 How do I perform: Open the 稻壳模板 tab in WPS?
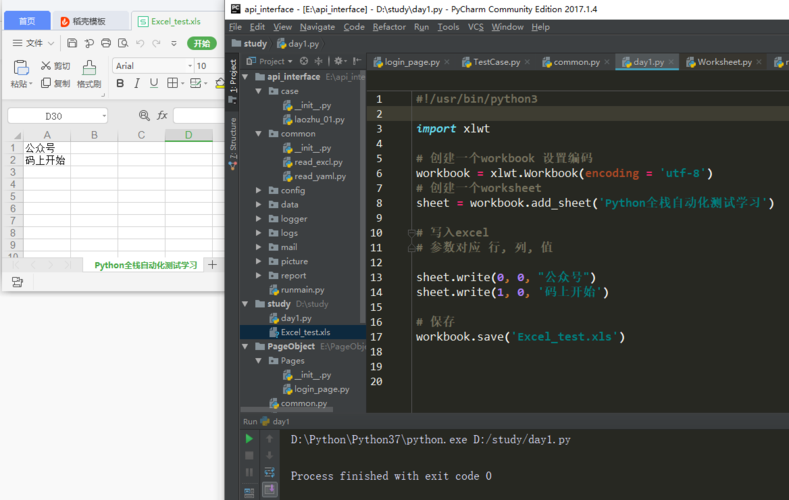(x=89, y=21)
